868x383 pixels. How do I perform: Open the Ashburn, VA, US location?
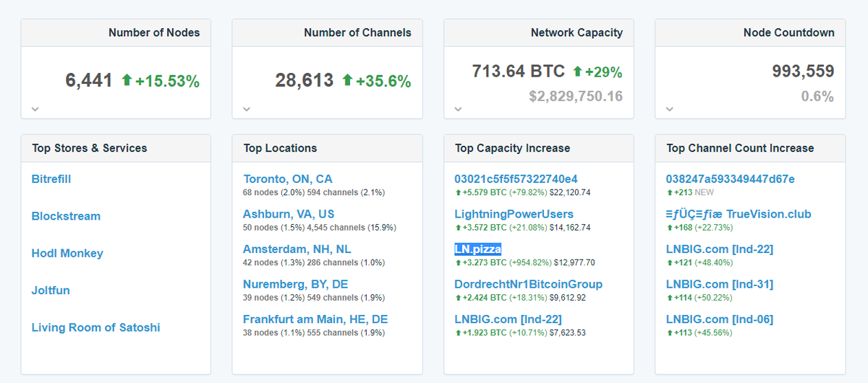coord(289,214)
